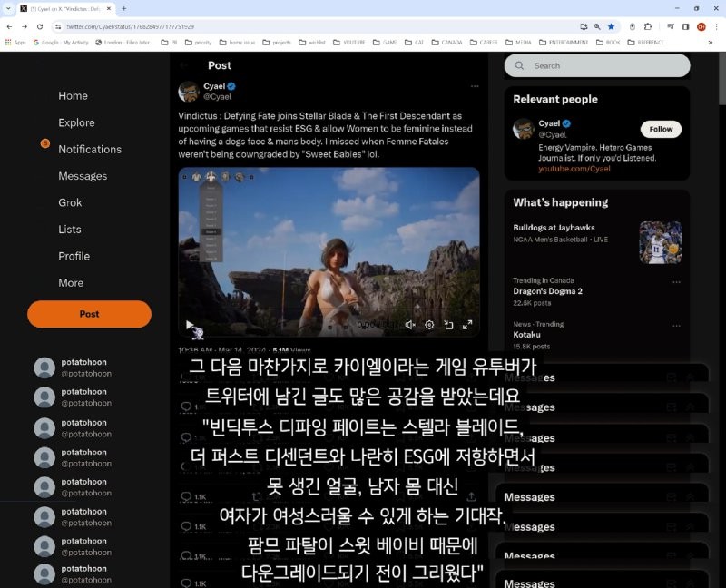The image size is (726, 588).
Task: Open the zoom magnifier in address bar
Action: [x=597, y=27]
